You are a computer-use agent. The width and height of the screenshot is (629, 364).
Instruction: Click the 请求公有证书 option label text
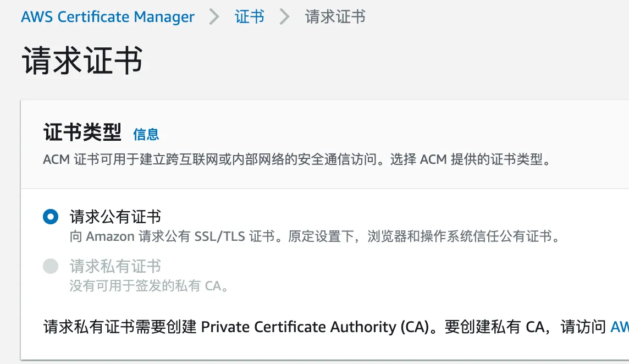115,217
